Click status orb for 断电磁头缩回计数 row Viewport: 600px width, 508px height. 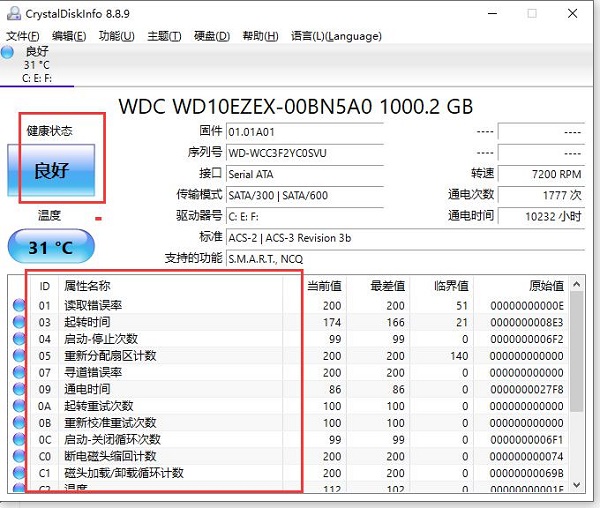pyautogui.click(x=18, y=456)
